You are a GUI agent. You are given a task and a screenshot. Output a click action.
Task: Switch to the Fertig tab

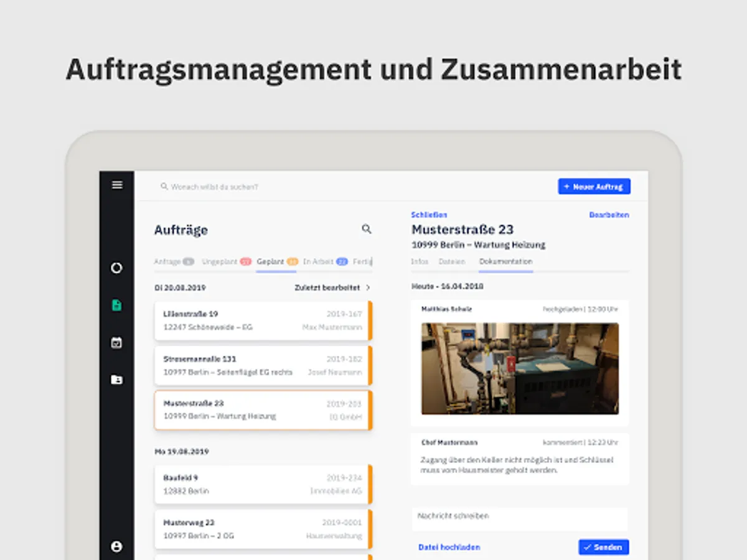362,262
